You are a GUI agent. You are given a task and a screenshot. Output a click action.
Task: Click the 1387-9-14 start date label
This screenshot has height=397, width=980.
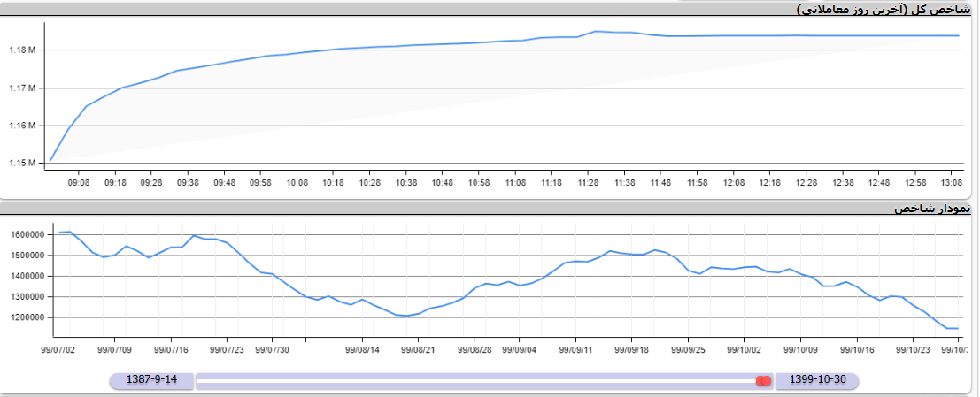tap(152, 380)
